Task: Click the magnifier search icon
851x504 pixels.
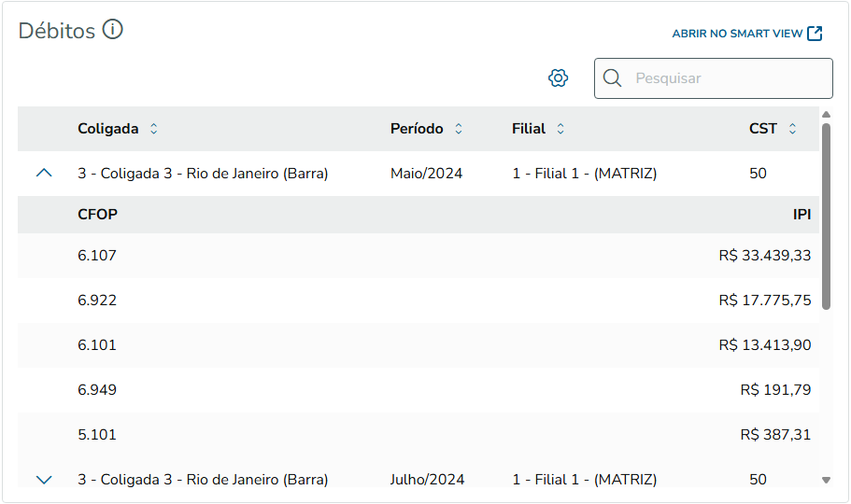Action: point(613,78)
